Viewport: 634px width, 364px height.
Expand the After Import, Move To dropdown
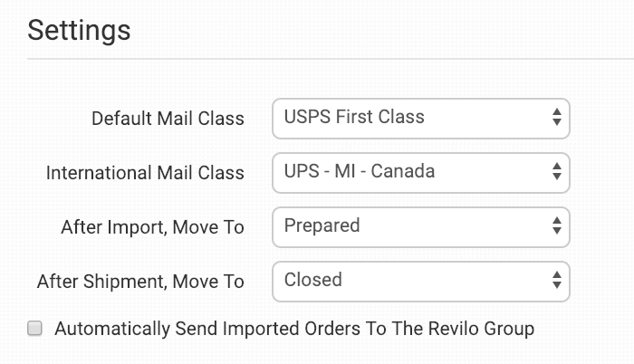tap(420, 226)
